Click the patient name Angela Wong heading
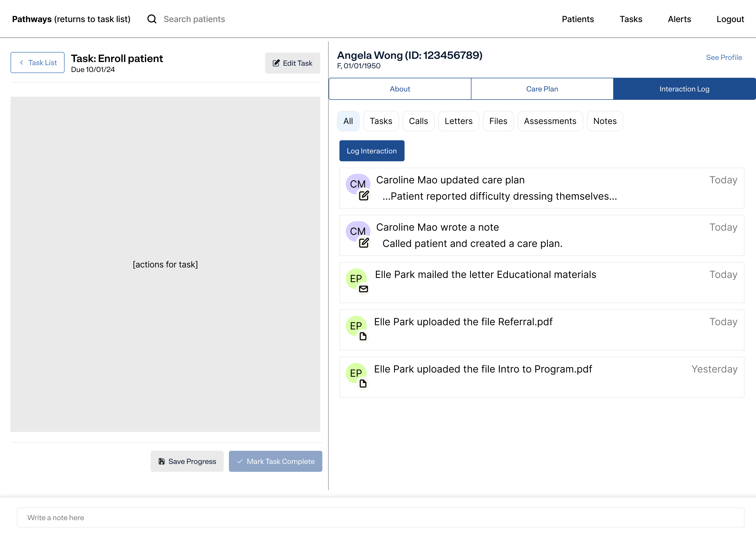The width and height of the screenshot is (756, 538). [x=410, y=55]
